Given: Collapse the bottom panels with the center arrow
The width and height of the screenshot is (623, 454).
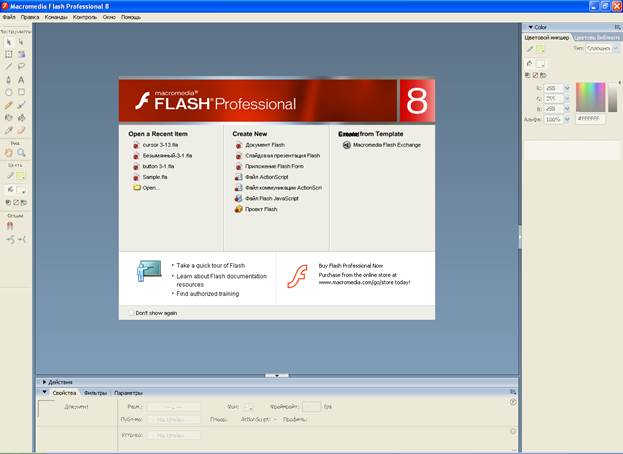Looking at the screenshot, I should (277, 375).
